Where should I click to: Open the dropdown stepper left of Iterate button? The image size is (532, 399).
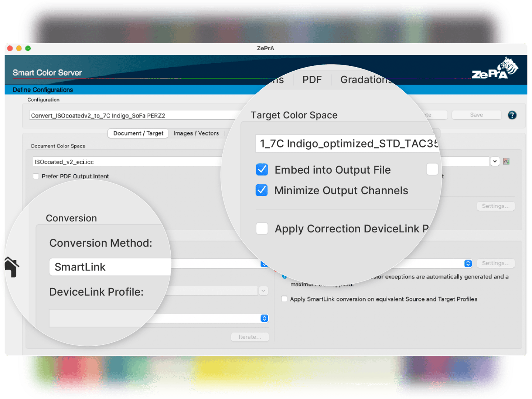pos(264,318)
